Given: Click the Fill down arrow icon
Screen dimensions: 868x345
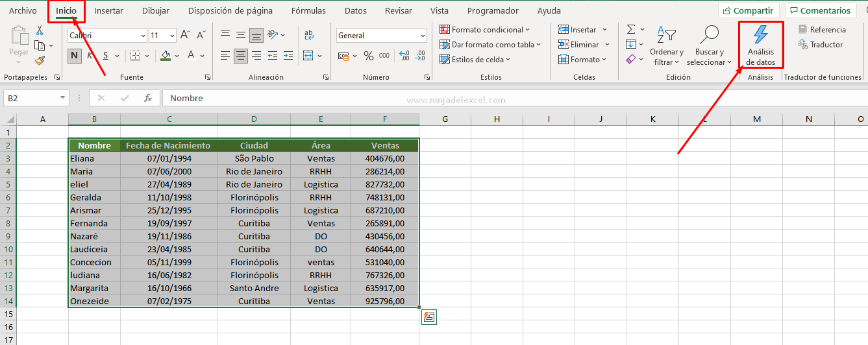Looking at the screenshot, I should tap(631, 44).
